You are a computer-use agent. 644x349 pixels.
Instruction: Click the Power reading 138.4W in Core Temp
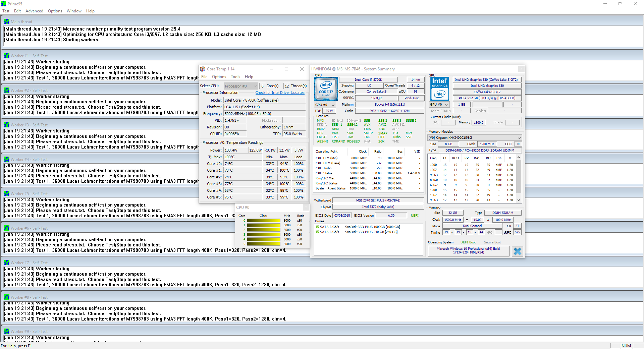pos(236,150)
